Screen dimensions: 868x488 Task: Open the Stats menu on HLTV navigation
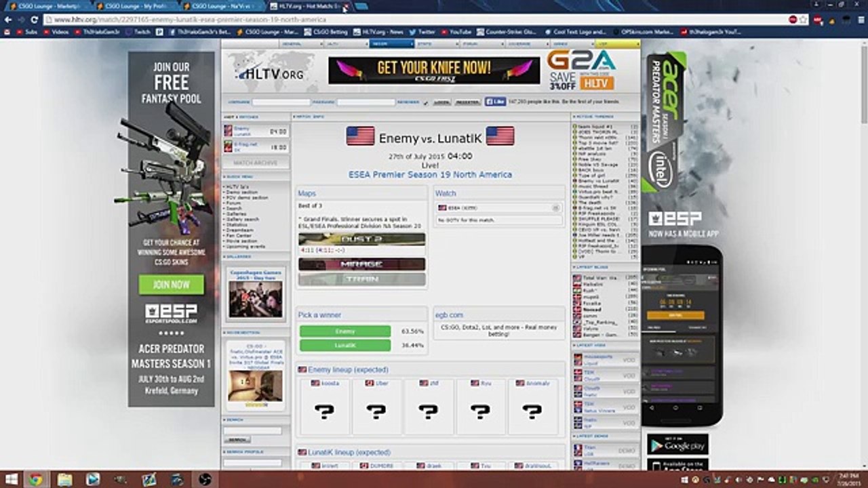tap(437, 43)
